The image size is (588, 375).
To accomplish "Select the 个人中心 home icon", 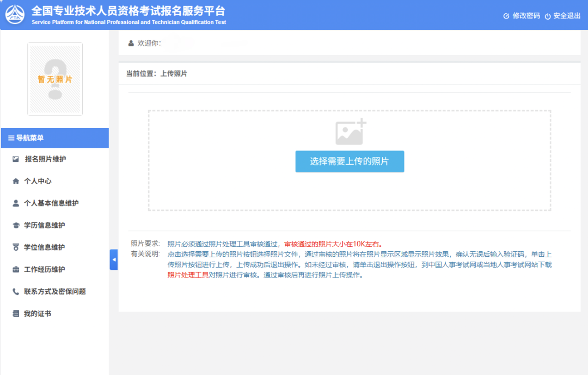I will point(15,180).
